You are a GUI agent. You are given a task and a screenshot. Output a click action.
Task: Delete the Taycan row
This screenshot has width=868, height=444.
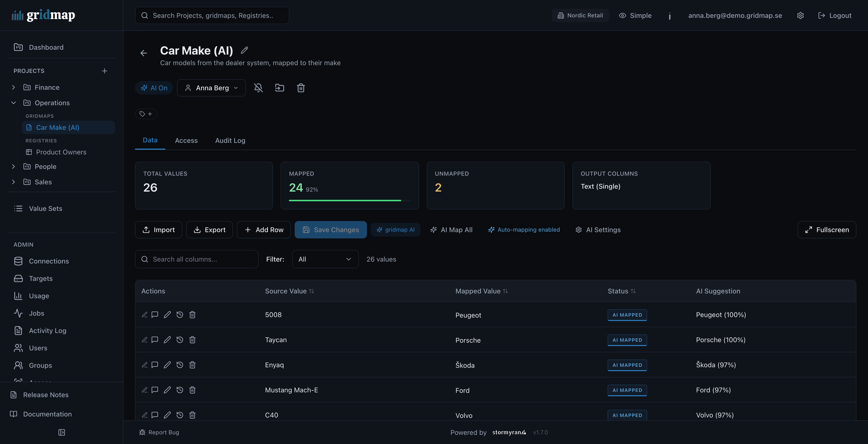click(192, 340)
